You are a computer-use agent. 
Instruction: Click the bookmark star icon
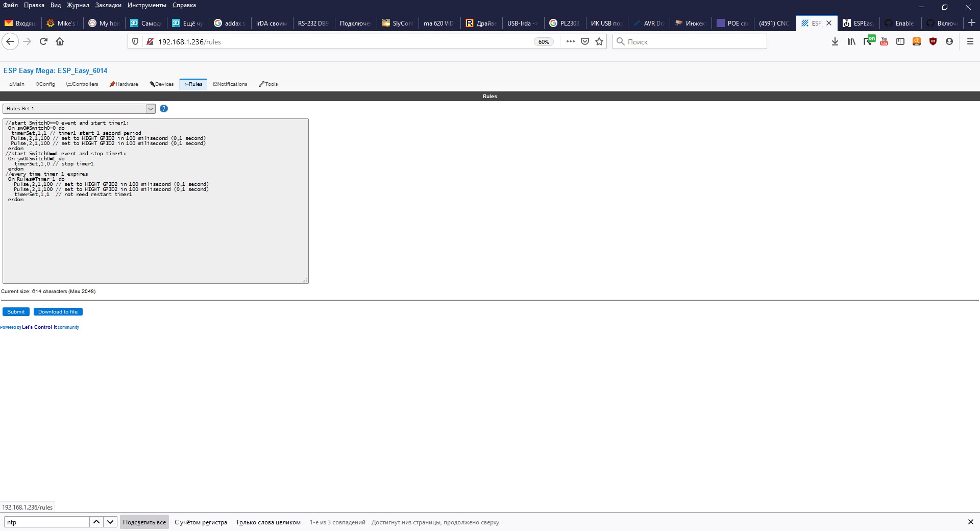click(x=599, y=42)
